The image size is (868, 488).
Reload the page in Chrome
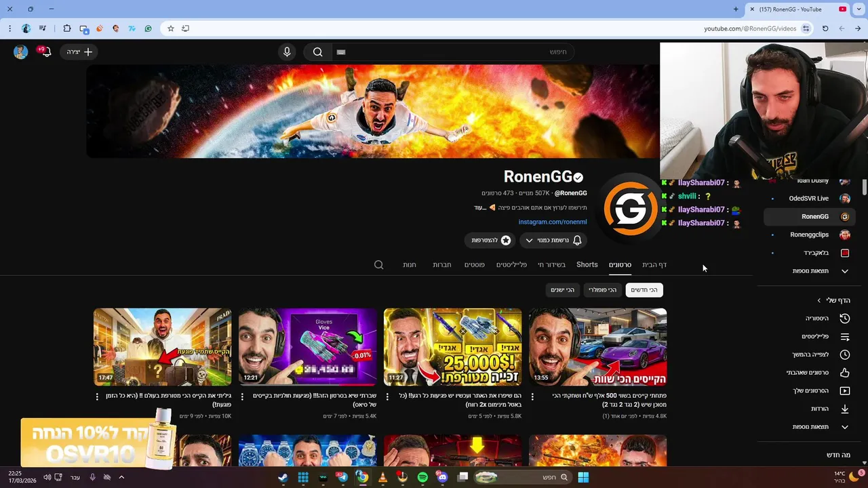tap(825, 28)
